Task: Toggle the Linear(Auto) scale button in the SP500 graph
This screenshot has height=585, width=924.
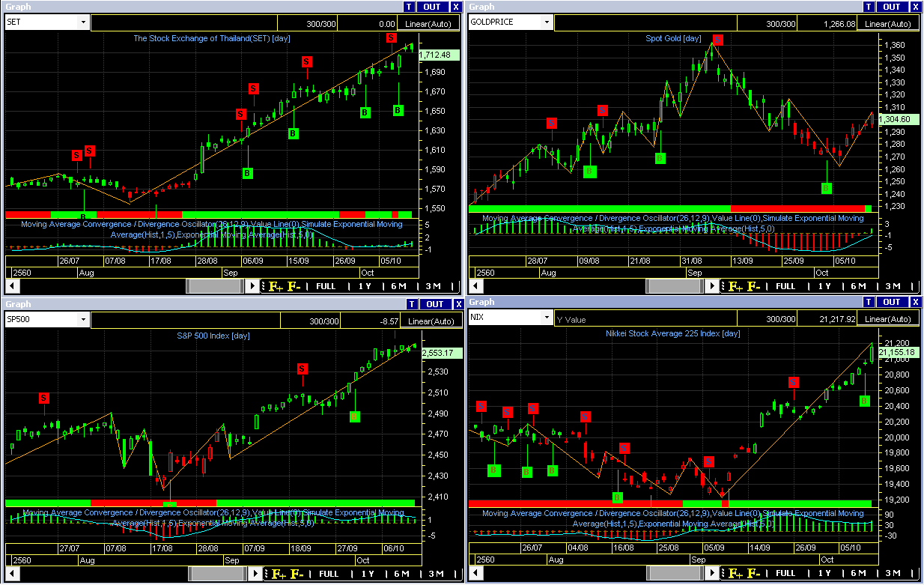Action: click(432, 321)
